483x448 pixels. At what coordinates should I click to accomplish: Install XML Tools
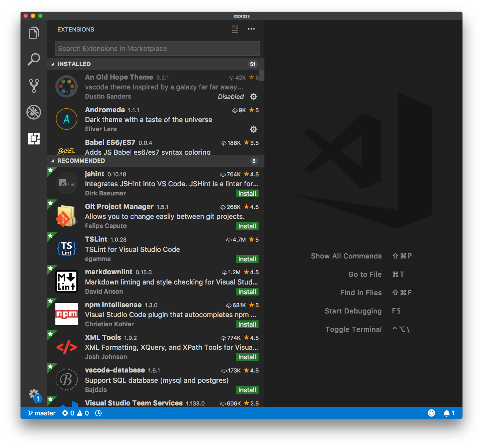pyautogui.click(x=247, y=357)
